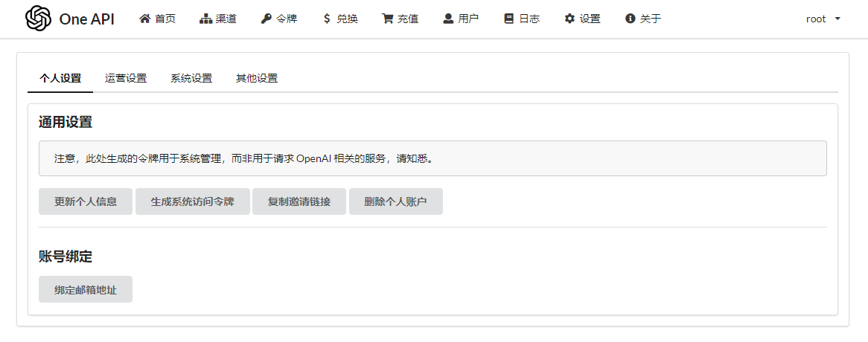Image resolution: width=868 pixels, height=342 pixels.
Task: Click the book icon for logs
Action: point(508,19)
